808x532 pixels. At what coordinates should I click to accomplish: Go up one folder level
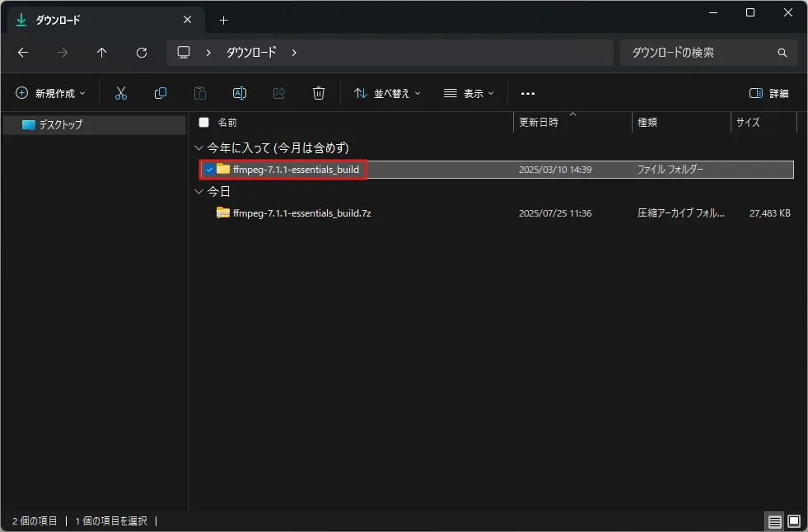(x=102, y=53)
